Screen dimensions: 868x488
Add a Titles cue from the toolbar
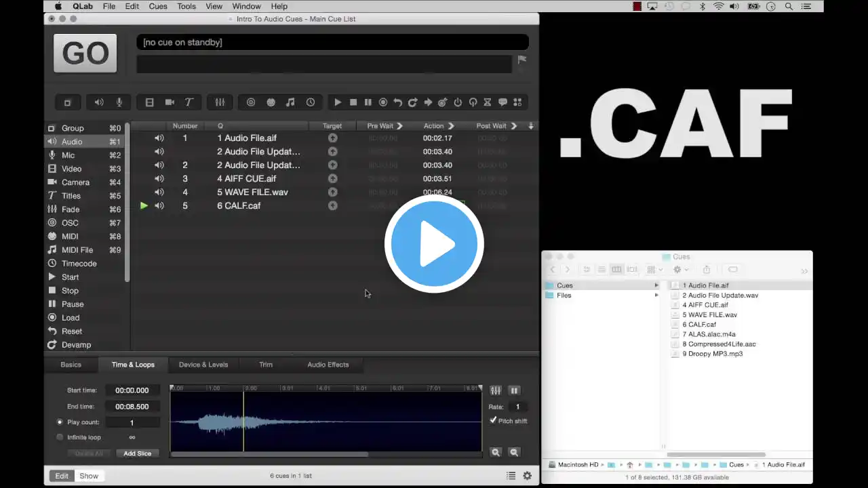[189, 102]
